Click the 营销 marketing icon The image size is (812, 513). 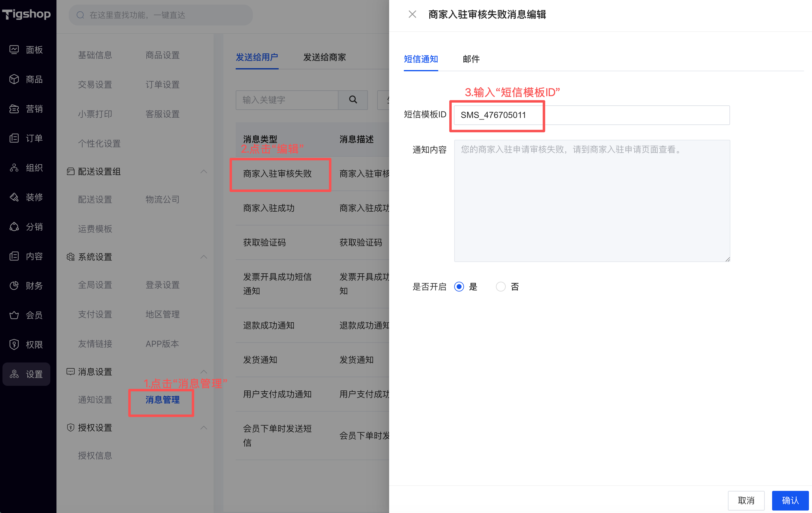[14, 109]
